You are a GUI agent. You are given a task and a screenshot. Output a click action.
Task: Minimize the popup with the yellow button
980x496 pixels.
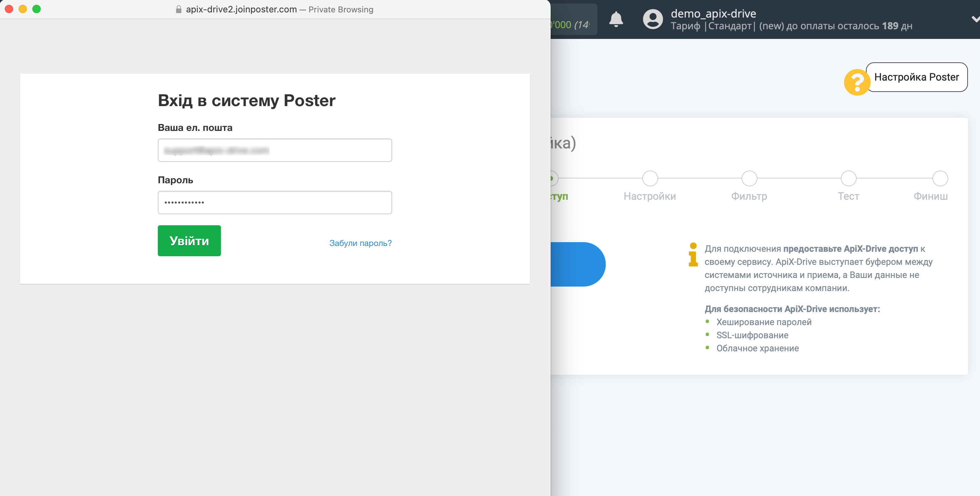[23, 9]
